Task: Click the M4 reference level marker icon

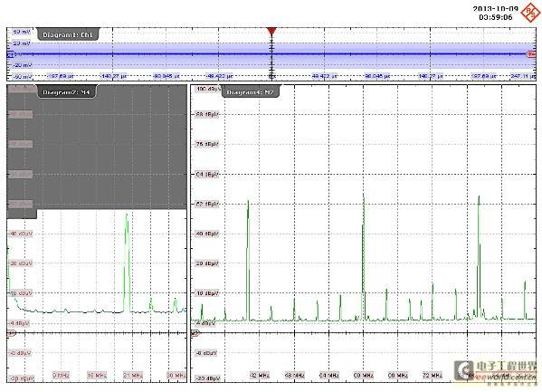Action: (x=12, y=333)
